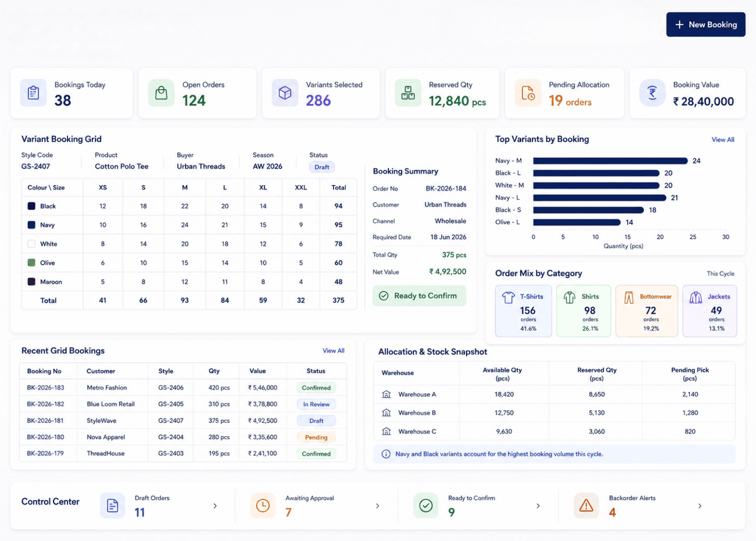This screenshot has height=541, width=756.
Task: Click the Reserved Qty boxes icon
Action: 408,92
